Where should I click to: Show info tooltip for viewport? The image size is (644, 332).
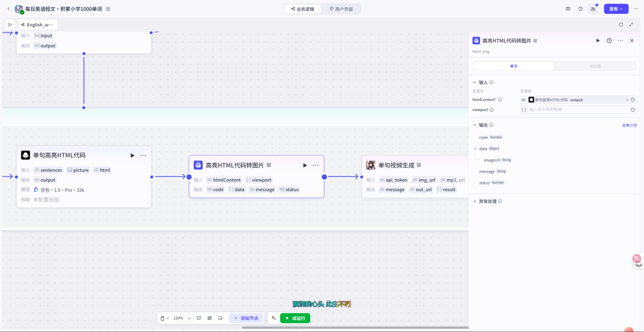pos(491,110)
